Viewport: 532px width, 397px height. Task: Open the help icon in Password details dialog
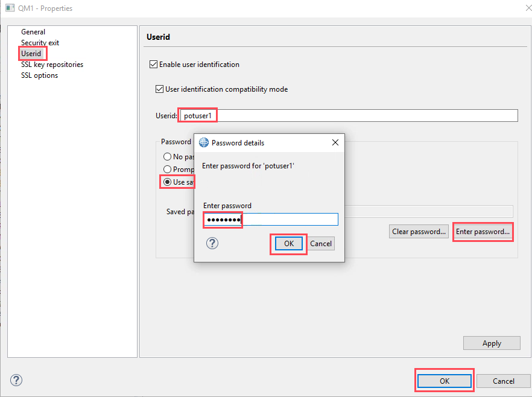point(212,243)
